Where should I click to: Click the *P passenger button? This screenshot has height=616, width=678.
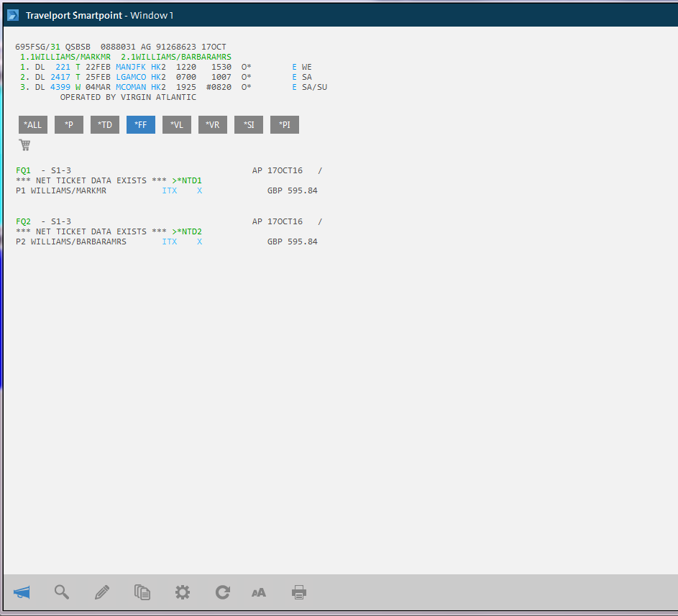tap(69, 124)
